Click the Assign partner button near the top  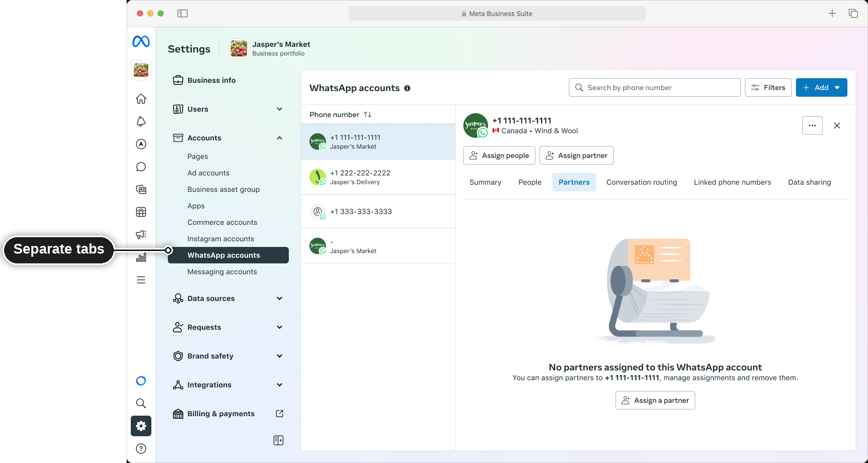coord(577,155)
